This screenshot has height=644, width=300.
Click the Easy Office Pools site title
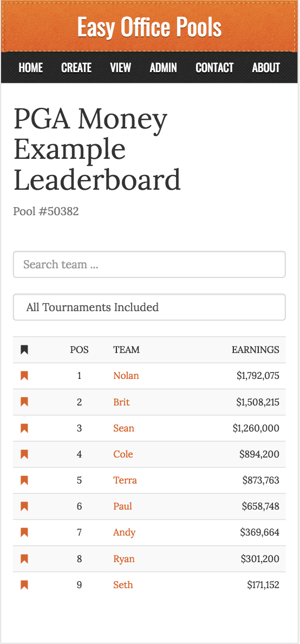pyautogui.click(x=149, y=28)
